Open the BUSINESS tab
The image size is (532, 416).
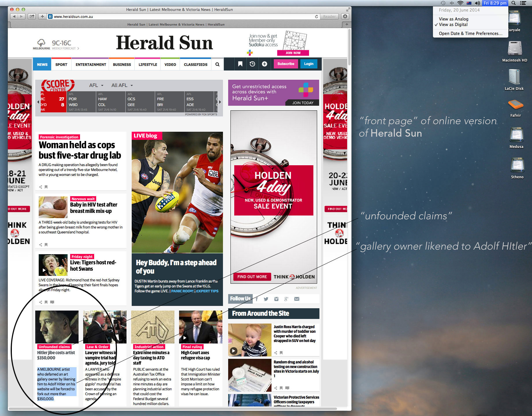pos(122,64)
